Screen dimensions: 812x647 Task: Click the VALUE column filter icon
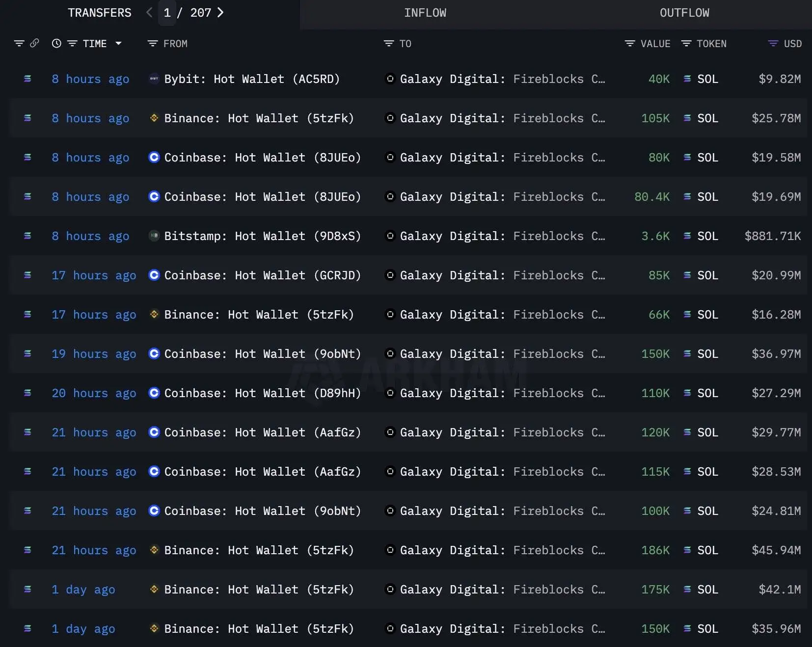(x=630, y=44)
